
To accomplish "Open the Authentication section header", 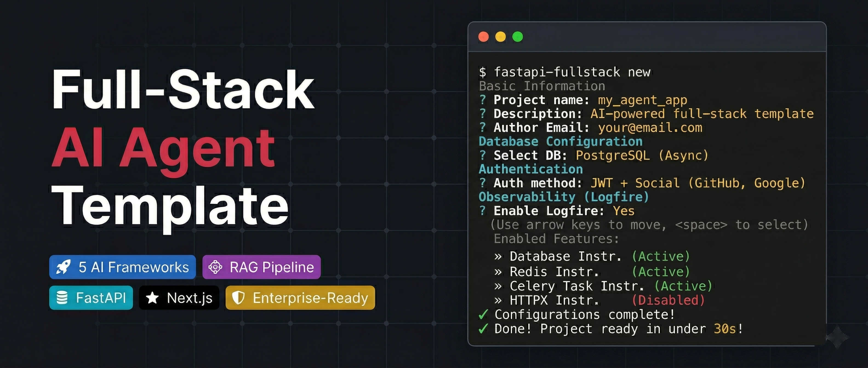I will coord(530,169).
